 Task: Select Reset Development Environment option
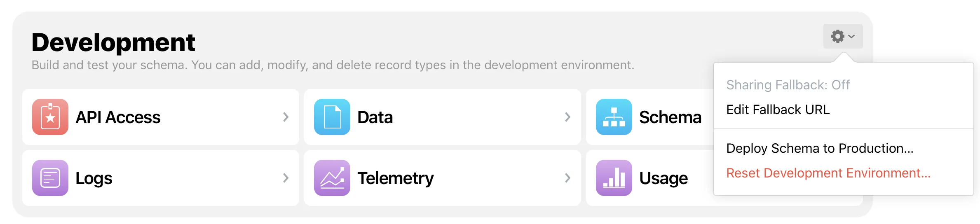click(x=828, y=173)
